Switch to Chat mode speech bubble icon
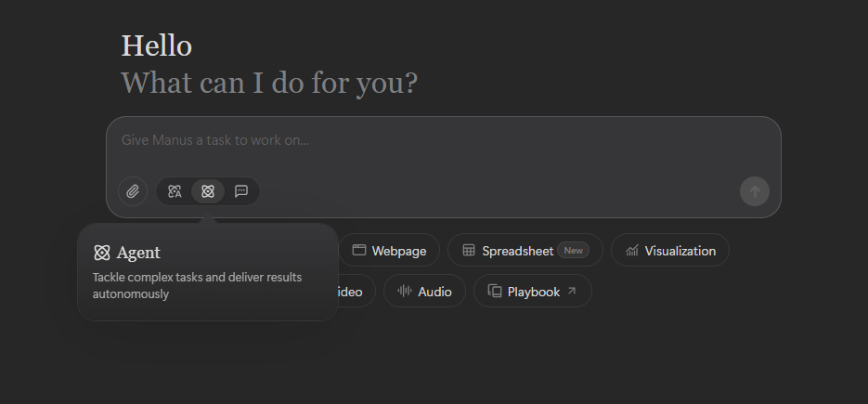The width and height of the screenshot is (868, 404). 241,191
